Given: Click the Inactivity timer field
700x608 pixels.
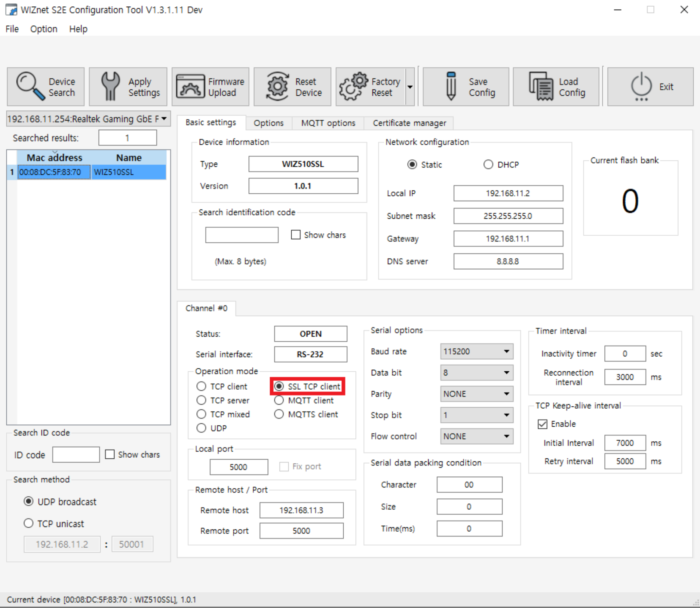Looking at the screenshot, I should tap(625, 354).
